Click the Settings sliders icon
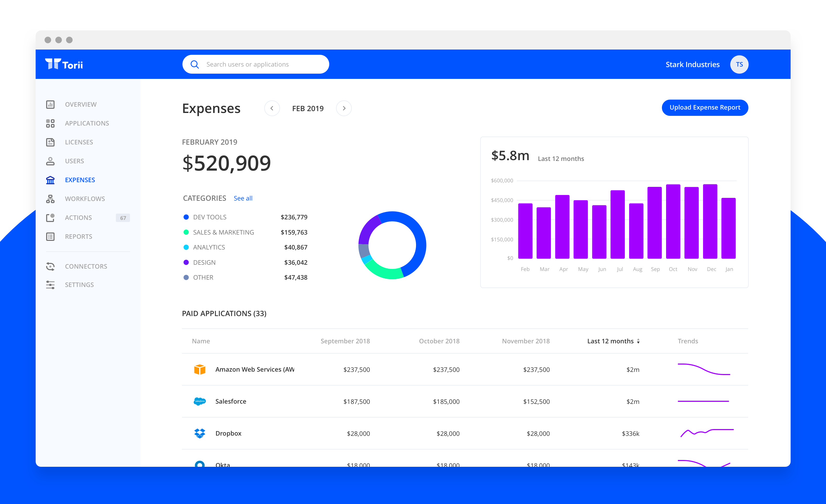826x504 pixels. (x=50, y=285)
